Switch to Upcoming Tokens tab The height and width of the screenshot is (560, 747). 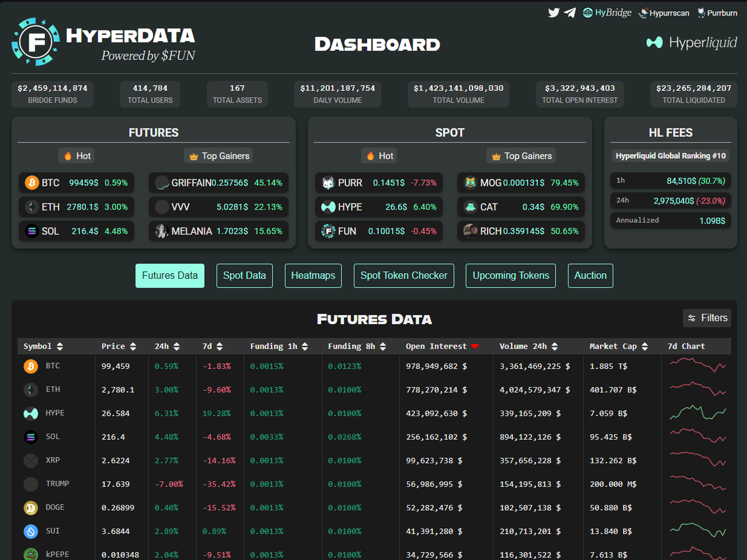coord(511,276)
